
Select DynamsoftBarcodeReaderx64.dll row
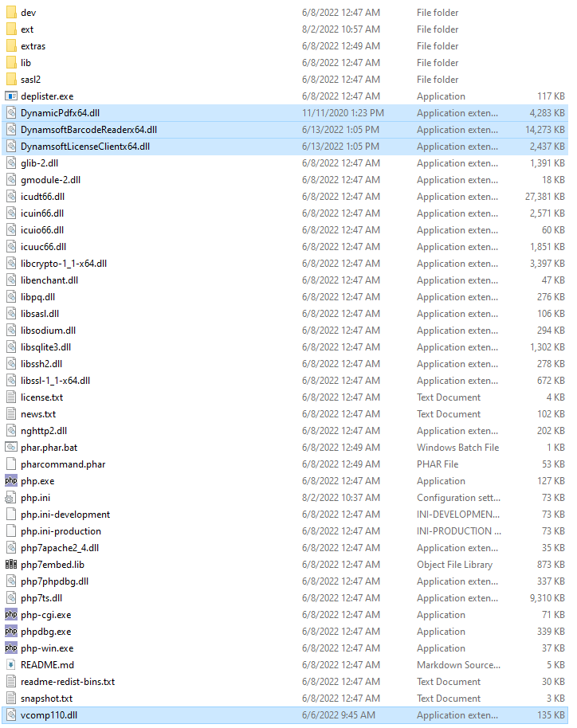[88, 130]
